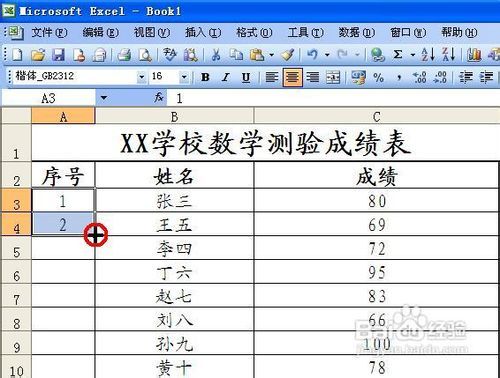Select the score cell 95
The height and width of the screenshot is (378, 500).
[x=377, y=272]
